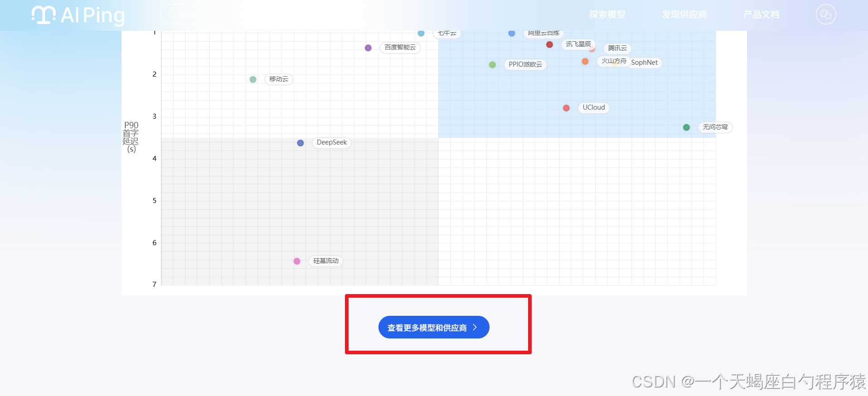The width and height of the screenshot is (868, 396).
Task: Click the SophNet label
Action: 645,63
